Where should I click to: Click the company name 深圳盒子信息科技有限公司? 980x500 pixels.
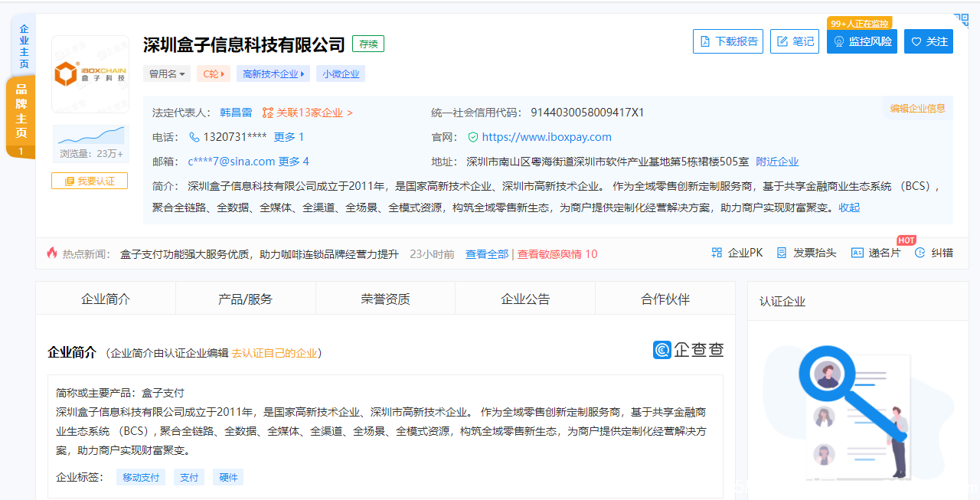244,44
